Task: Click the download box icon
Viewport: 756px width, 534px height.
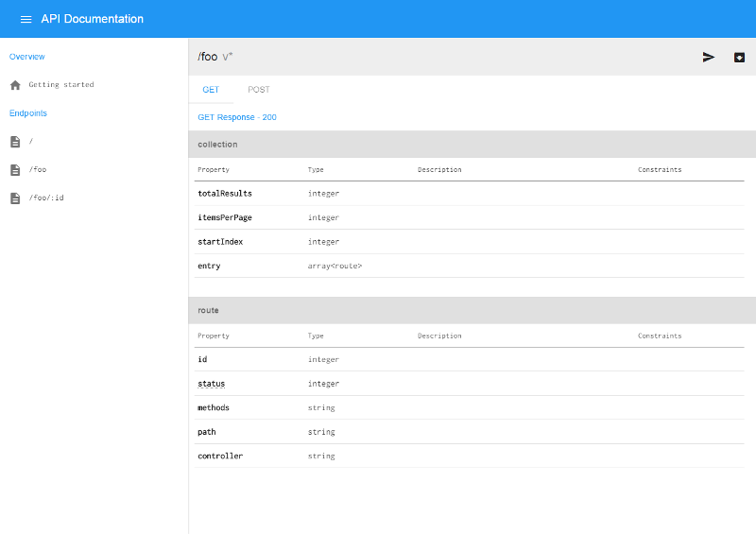Action: click(x=739, y=57)
